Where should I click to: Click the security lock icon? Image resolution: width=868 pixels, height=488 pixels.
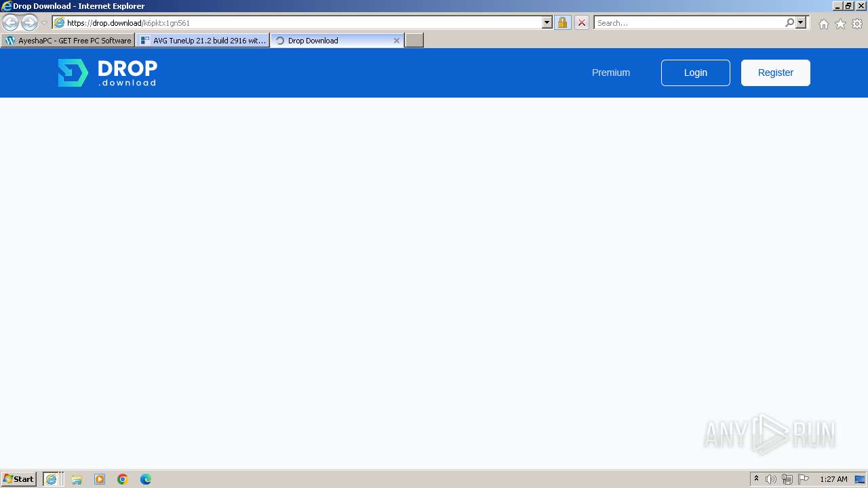click(562, 22)
